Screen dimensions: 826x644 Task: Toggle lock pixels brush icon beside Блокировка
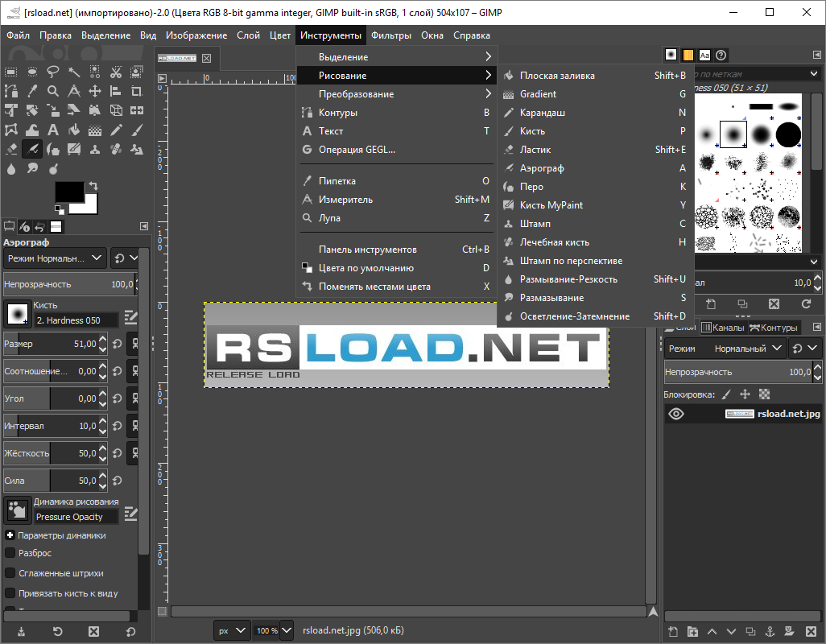pyautogui.click(x=726, y=394)
